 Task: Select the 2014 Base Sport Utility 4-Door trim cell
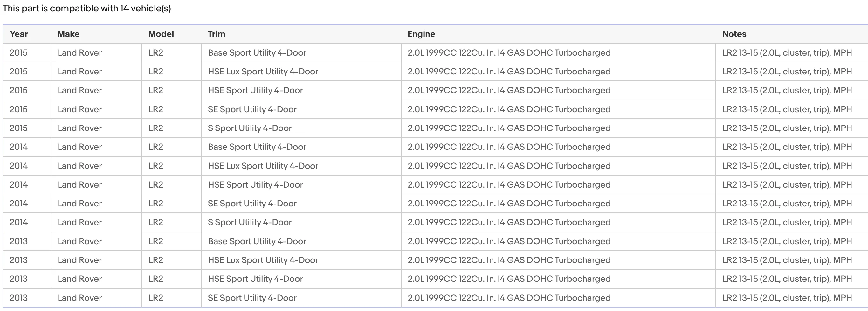coord(301,147)
